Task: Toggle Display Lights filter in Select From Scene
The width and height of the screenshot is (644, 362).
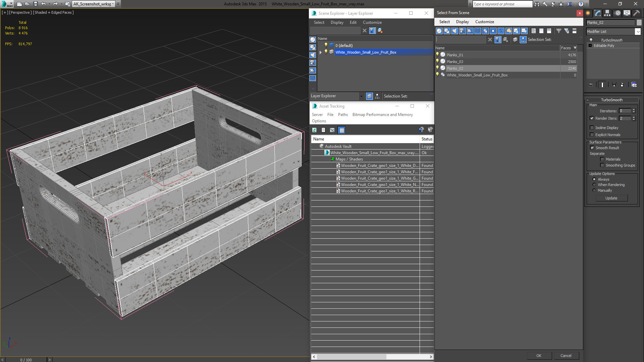Action: [454, 31]
